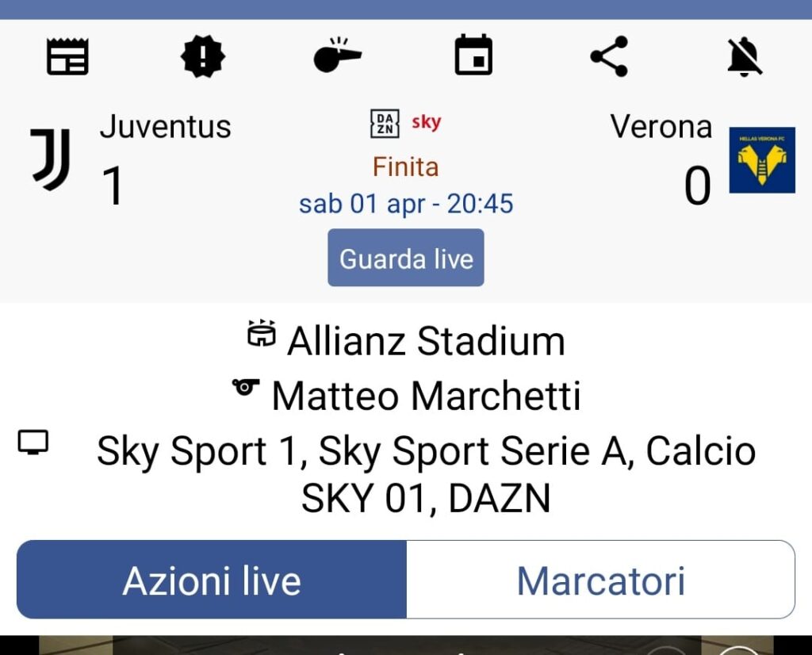812x655 pixels.
Task: Share this match
Action: pos(609,57)
